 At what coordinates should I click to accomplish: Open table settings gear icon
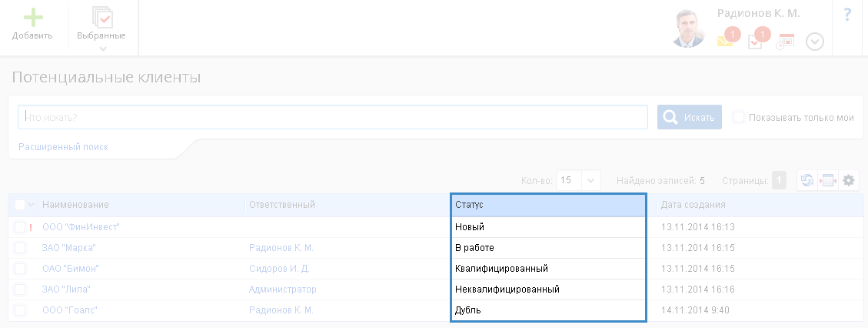[x=849, y=180]
